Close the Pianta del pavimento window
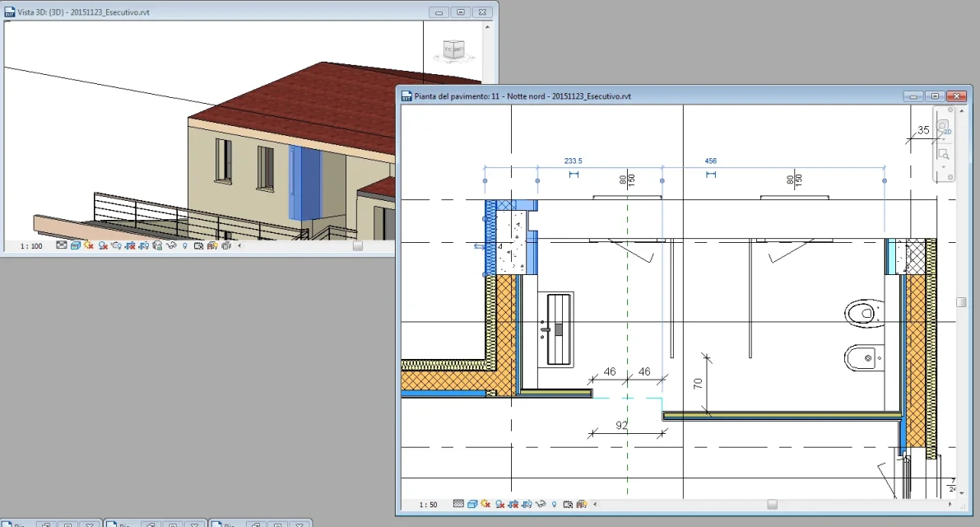 957,96
